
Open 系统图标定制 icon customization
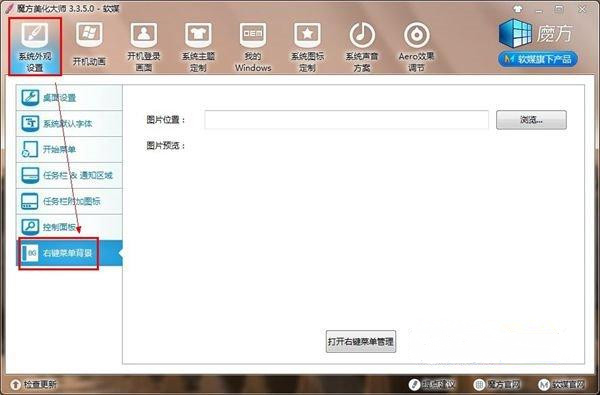coord(307,46)
